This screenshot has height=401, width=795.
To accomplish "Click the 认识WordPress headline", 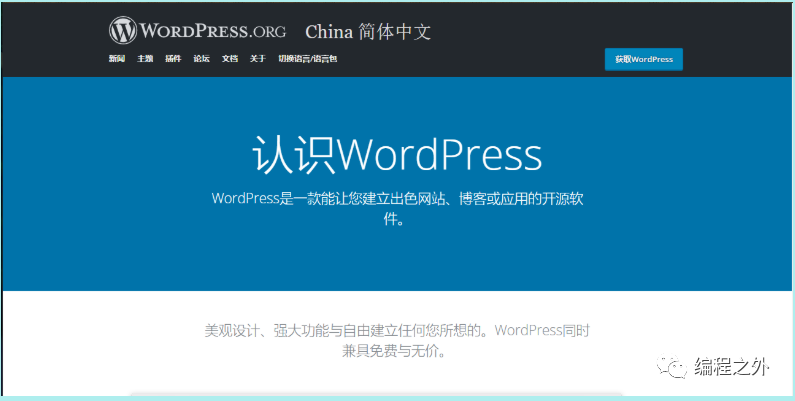I will click(x=397, y=155).
